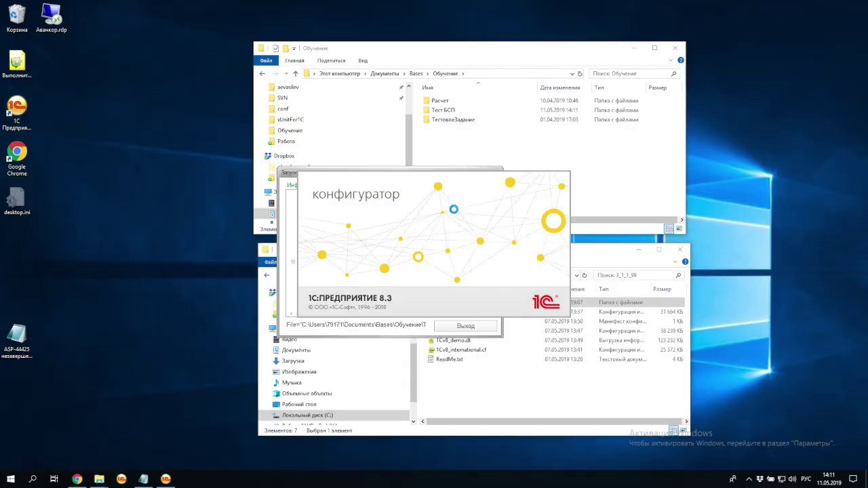Select the ReadMe.txt file
Viewport: 868px width, 488px height.
pyautogui.click(x=449, y=359)
